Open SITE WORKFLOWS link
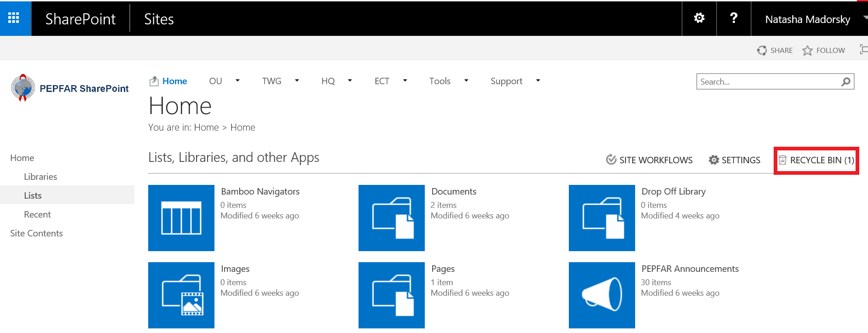The width and height of the screenshot is (868, 333). (x=656, y=160)
